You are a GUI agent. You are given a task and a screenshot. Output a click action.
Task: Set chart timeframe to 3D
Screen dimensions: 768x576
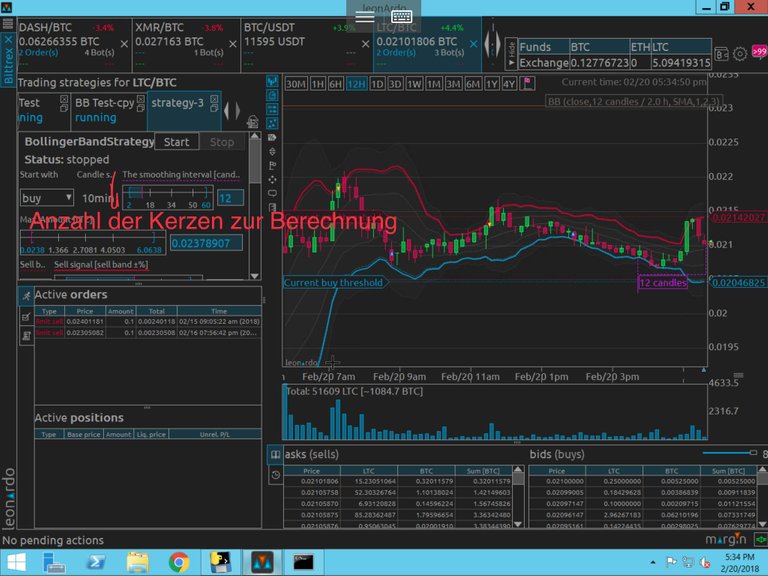click(x=395, y=84)
